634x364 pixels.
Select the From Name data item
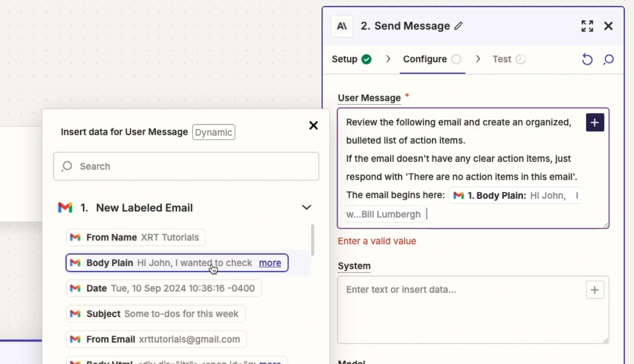point(136,238)
